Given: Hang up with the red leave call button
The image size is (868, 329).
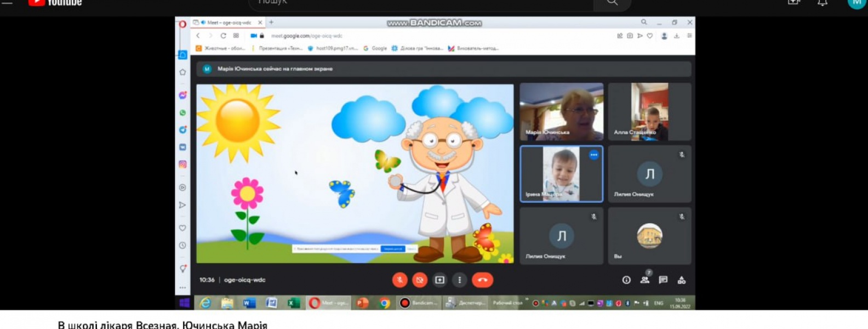Looking at the screenshot, I should (482, 280).
